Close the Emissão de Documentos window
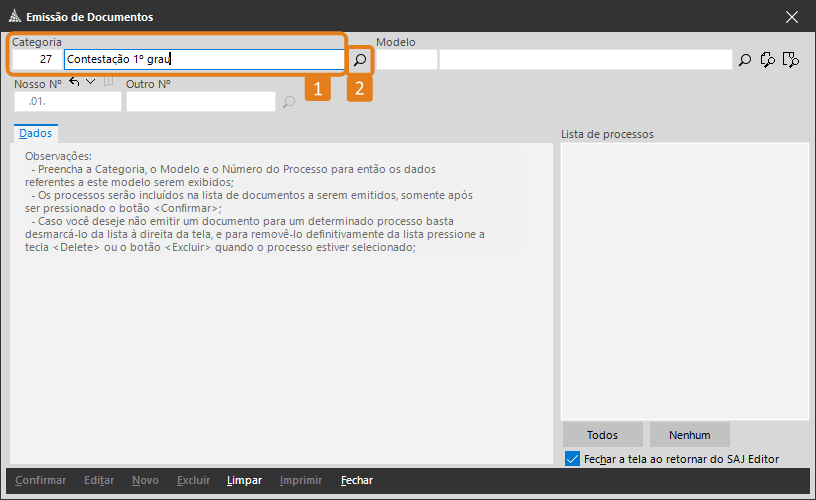Screen dimensions: 816x500 click(792, 17)
